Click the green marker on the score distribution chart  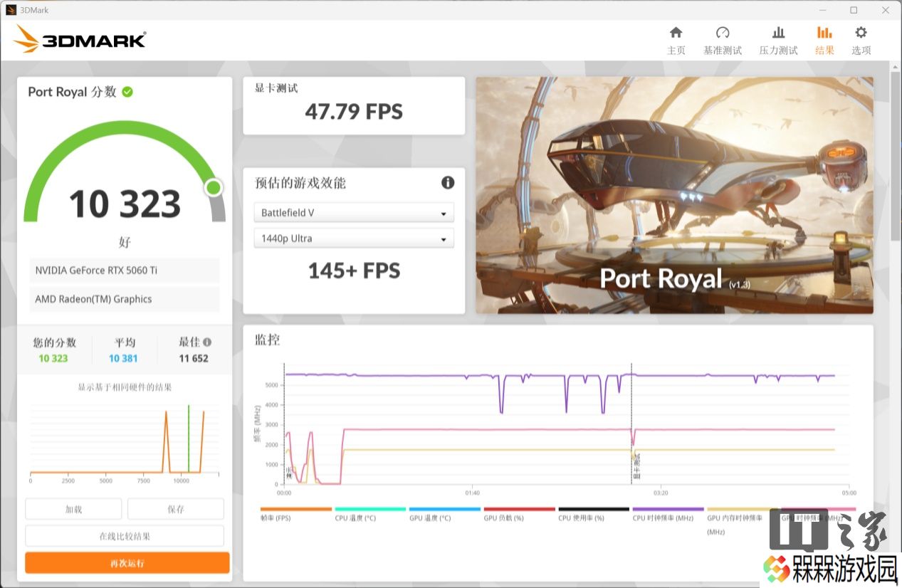click(x=189, y=438)
